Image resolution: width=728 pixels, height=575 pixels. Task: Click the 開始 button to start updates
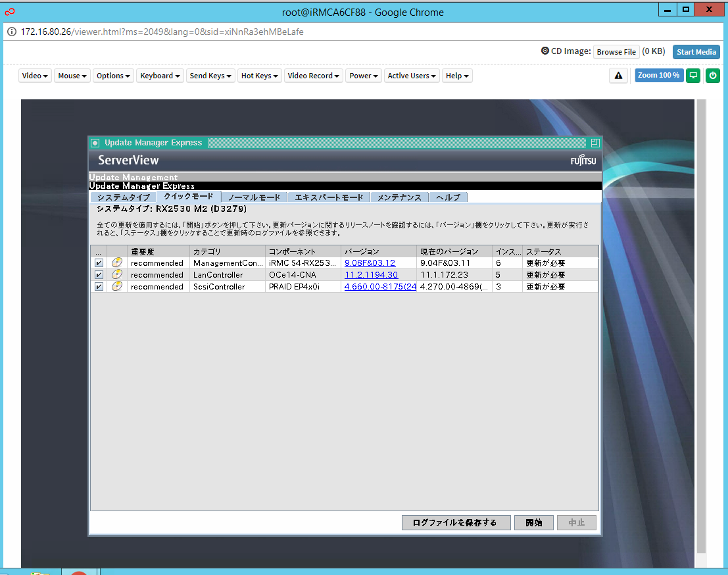(533, 522)
